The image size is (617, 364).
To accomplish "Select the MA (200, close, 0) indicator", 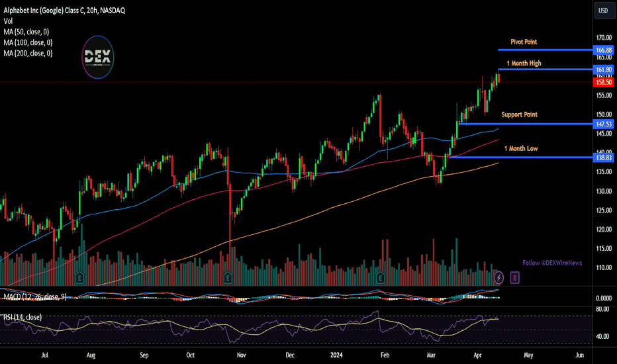I will (x=28, y=53).
